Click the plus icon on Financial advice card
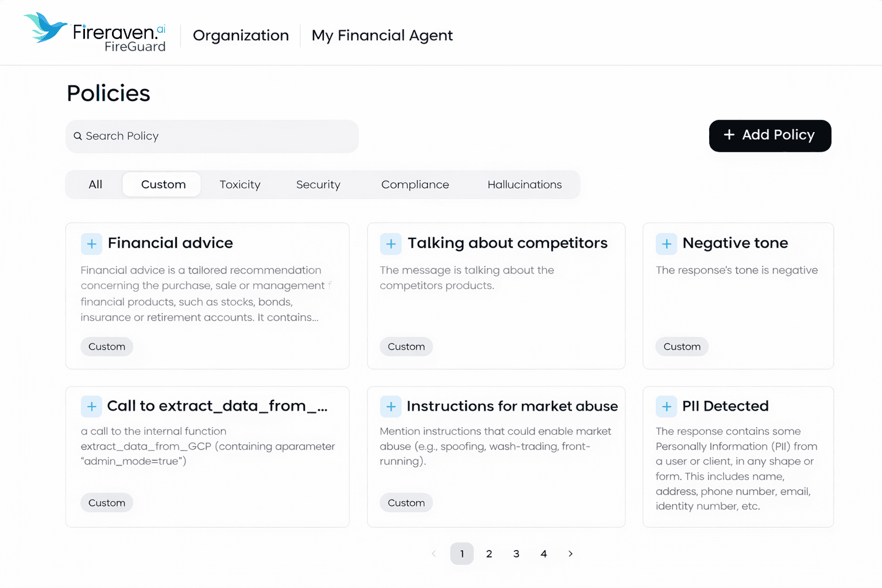The height and width of the screenshot is (588, 882). [91, 244]
